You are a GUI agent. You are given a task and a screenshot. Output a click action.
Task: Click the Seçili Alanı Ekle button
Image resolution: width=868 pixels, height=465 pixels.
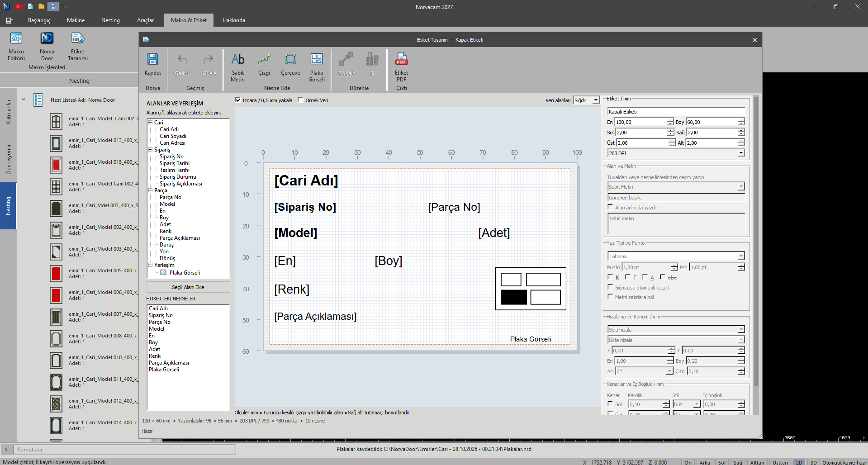point(188,287)
